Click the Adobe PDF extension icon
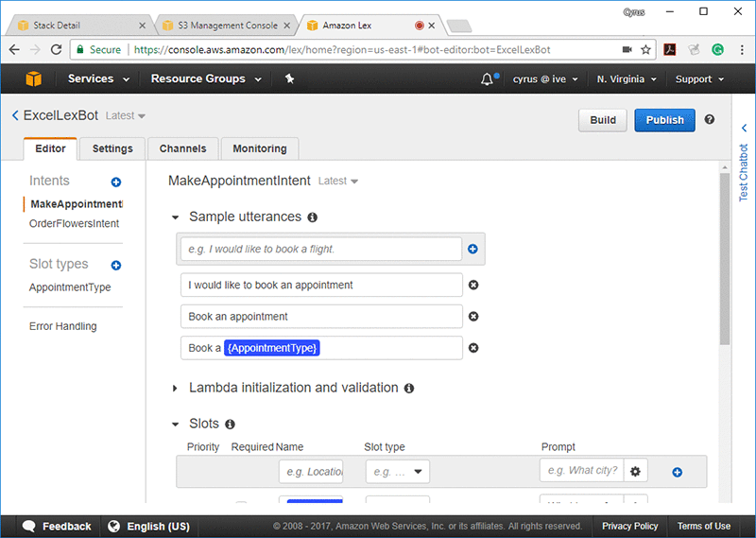Image resolution: width=756 pixels, height=538 pixels. 670,49
